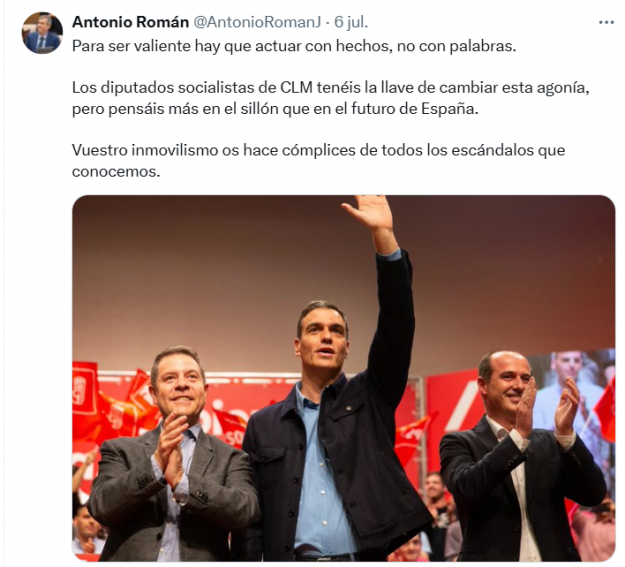625x567 pixels.
Task: Click the line 'pero pensáis más en el sillón'
Action: point(275,109)
